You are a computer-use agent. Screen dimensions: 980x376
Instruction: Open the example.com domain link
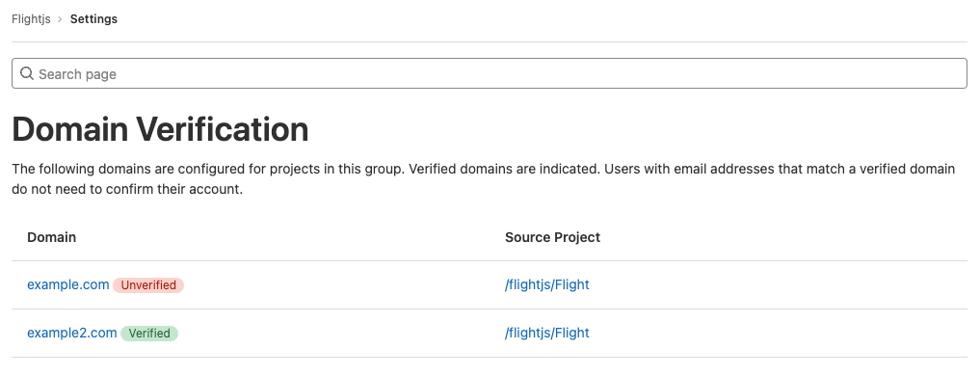[68, 284]
